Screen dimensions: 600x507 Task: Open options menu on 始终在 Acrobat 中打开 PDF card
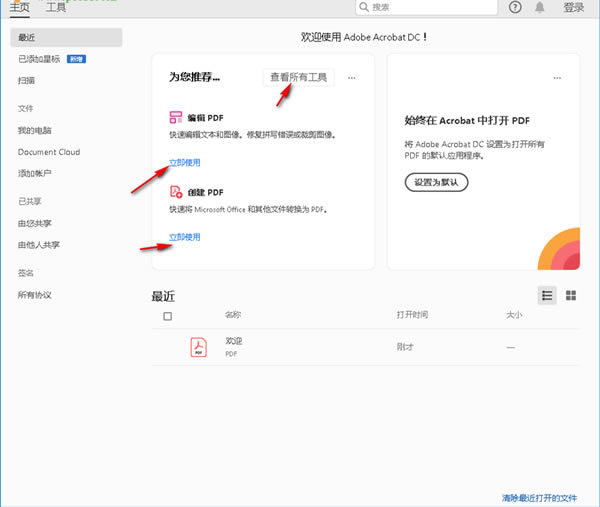coord(557,78)
